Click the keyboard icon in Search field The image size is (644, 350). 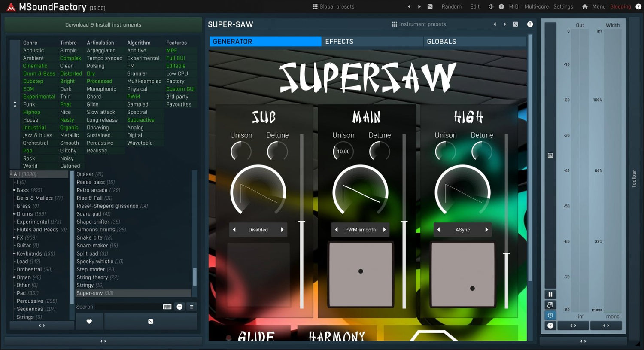pyautogui.click(x=167, y=307)
